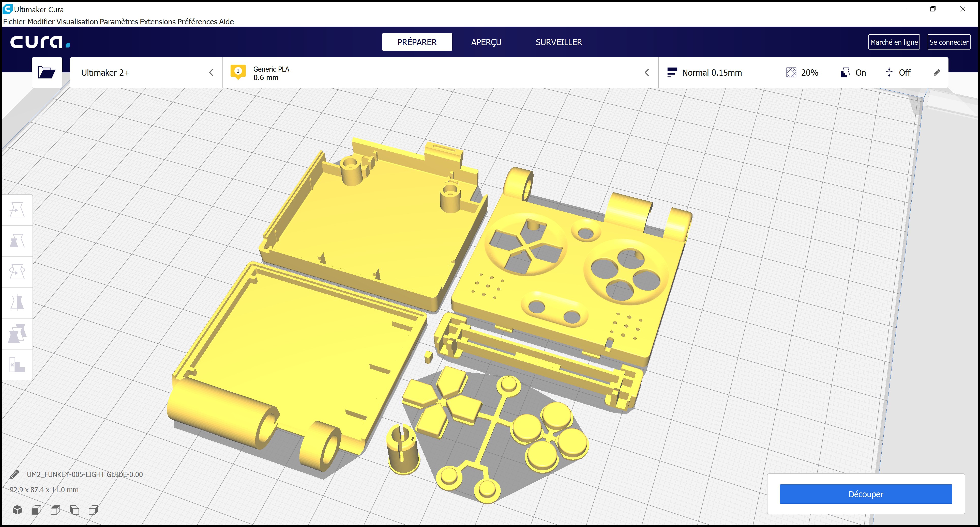The height and width of the screenshot is (527, 980).
Task: Switch to left side view cube icon
Action: pos(74,509)
